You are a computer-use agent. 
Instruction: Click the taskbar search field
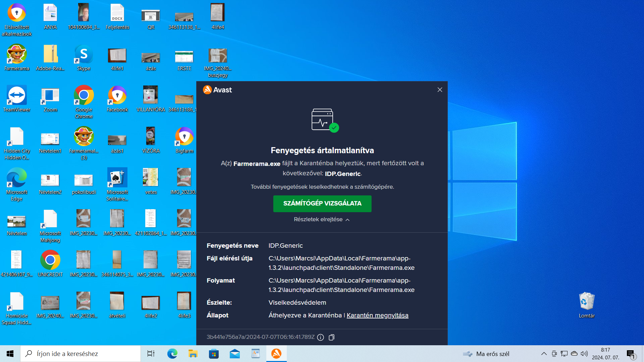80,354
